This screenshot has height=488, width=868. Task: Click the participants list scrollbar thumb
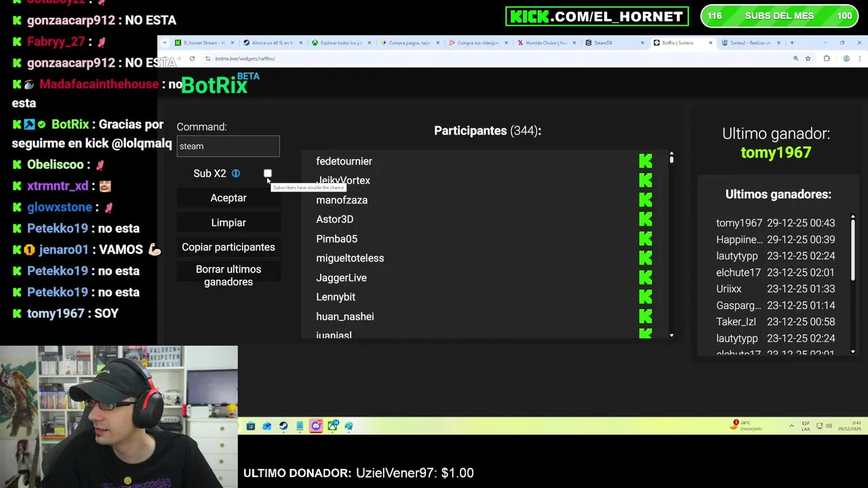(x=671, y=159)
